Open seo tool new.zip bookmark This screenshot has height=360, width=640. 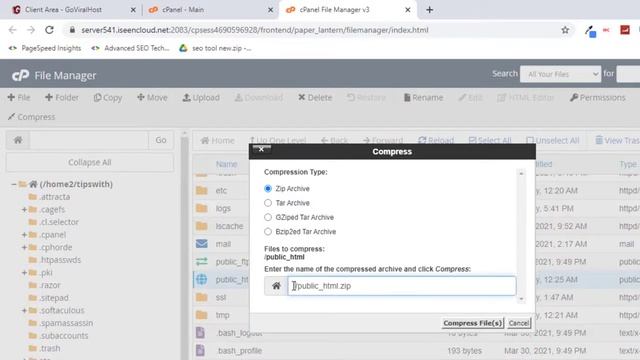tap(216, 48)
